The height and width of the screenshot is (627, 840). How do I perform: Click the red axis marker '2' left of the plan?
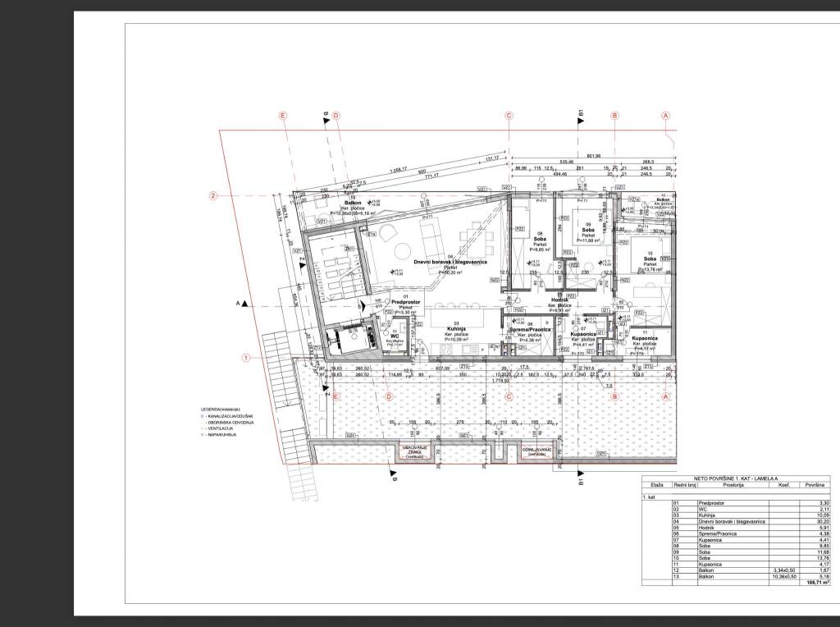pyautogui.click(x=213, y=195)
